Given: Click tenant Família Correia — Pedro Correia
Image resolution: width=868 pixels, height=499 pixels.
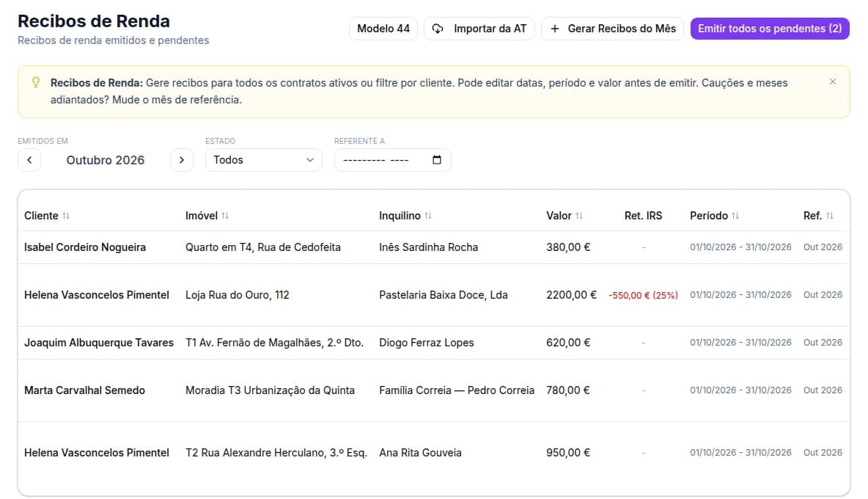Looking at the screenshot, I should click(x=457, y=390).
